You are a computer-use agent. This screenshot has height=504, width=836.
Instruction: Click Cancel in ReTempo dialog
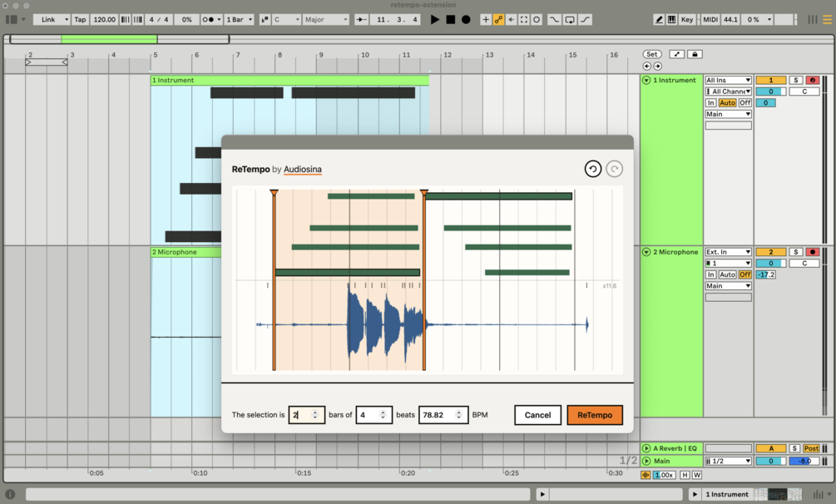537,415
